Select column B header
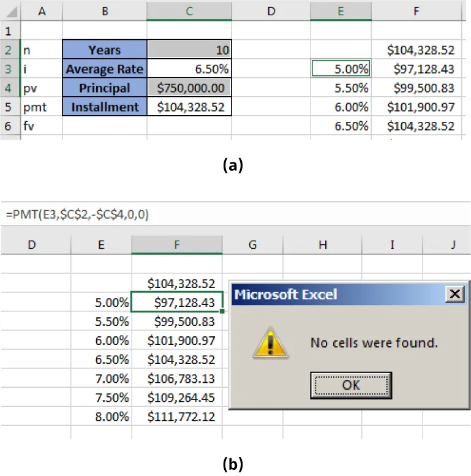The width and height of the screenshot is (471, 476). [105, 10]
